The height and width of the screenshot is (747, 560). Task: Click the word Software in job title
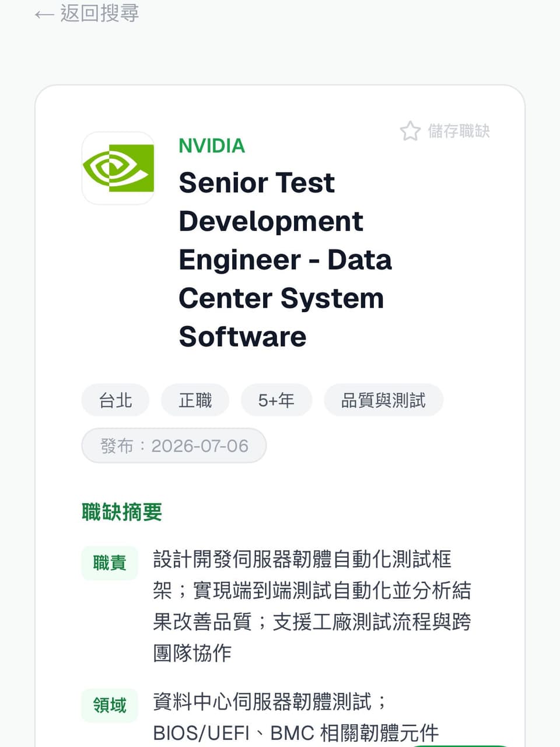[x=243, y=337]
